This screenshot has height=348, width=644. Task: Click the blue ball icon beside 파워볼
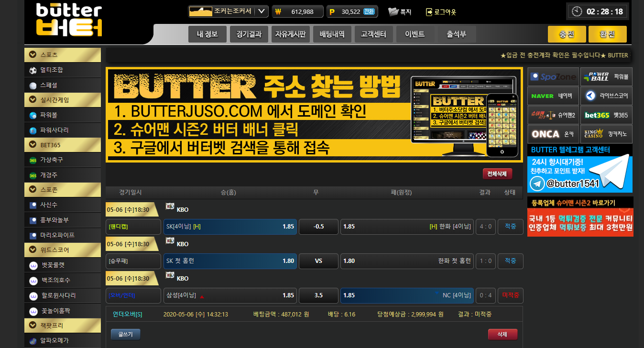[x=33, y=116]
